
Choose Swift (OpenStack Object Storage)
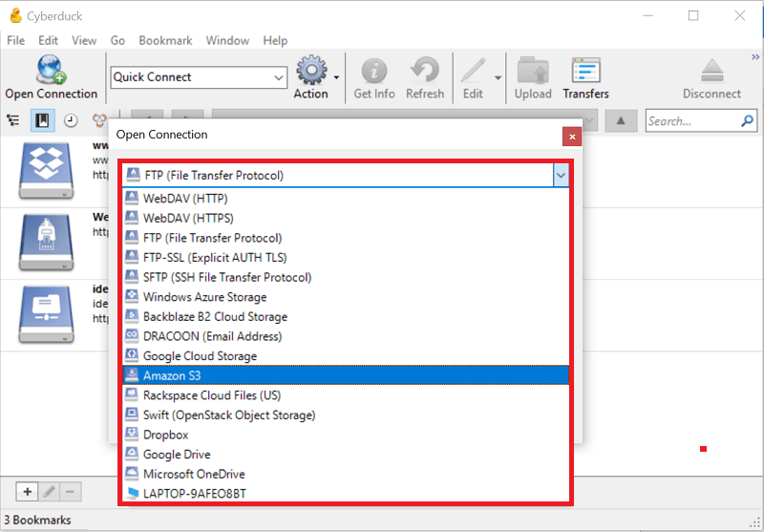point(346,415)
